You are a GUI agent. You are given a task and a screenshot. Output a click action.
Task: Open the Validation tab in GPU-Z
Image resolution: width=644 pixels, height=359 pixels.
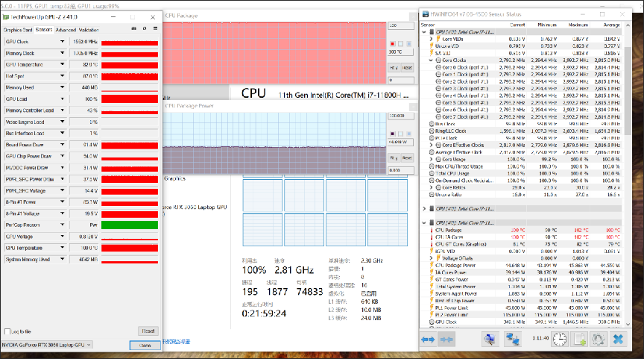(x=89, y=30)
